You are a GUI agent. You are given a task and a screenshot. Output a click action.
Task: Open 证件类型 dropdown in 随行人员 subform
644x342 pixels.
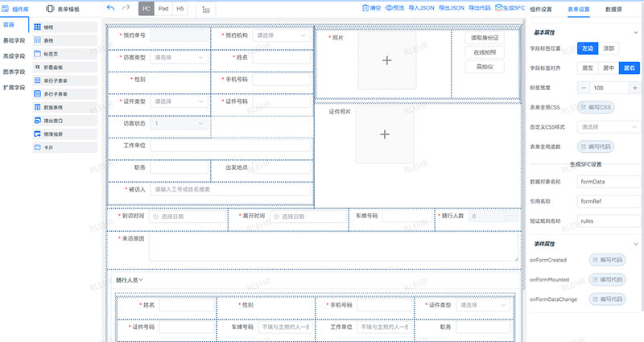[483, 305]
